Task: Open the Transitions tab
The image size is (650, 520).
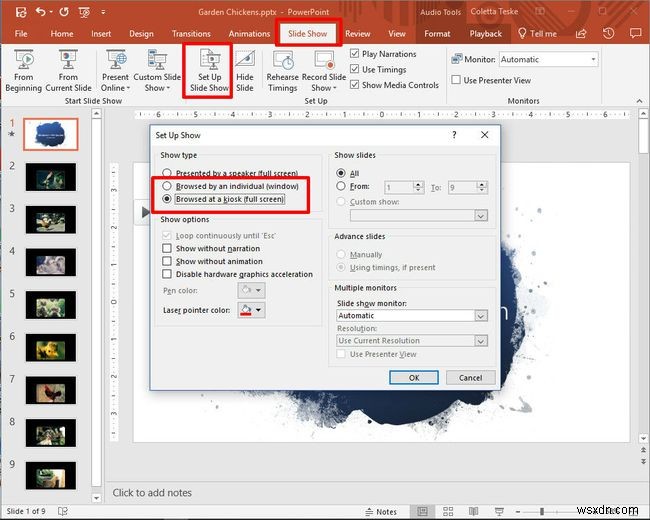Action: 191,34
